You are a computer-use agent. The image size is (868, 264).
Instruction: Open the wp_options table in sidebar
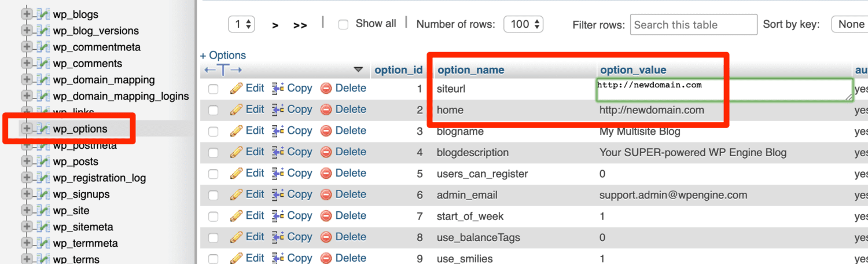80,129
